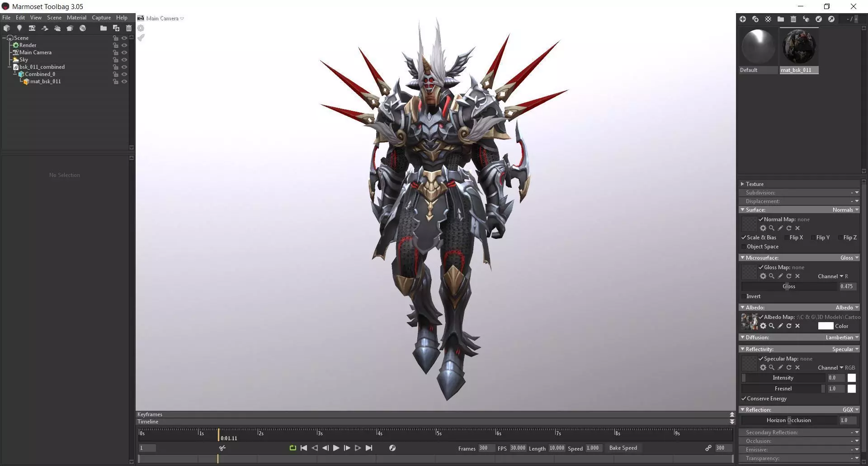
Task: Toggle visibility of mat_bsk_011 in the scene tree
Action: (124, 81)
